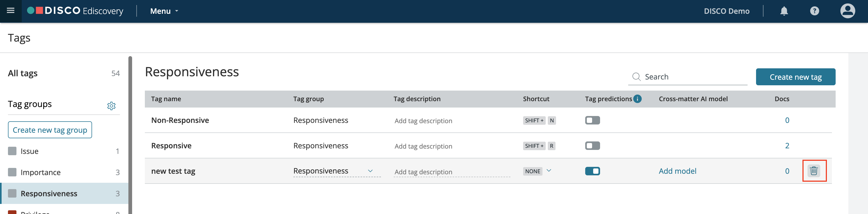Click Create new tag group button
Screen dimensions: 868x214
point(50,130)
